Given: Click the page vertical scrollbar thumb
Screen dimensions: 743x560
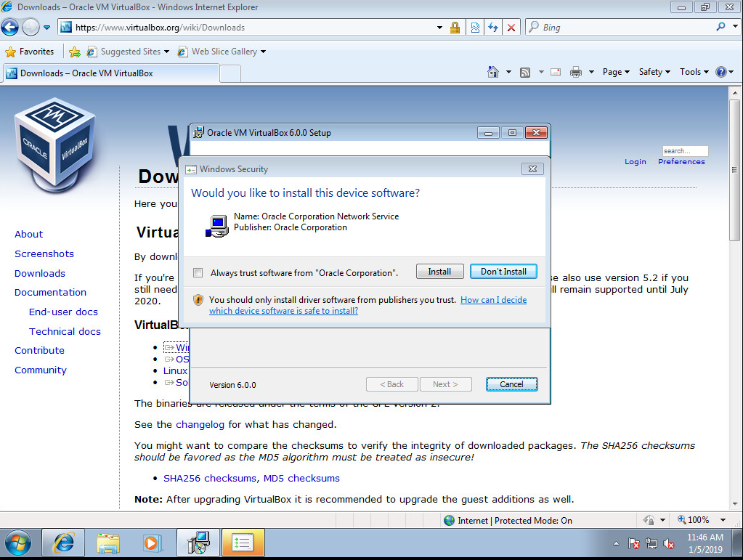Looking at the screenshot, I should 734,171.
